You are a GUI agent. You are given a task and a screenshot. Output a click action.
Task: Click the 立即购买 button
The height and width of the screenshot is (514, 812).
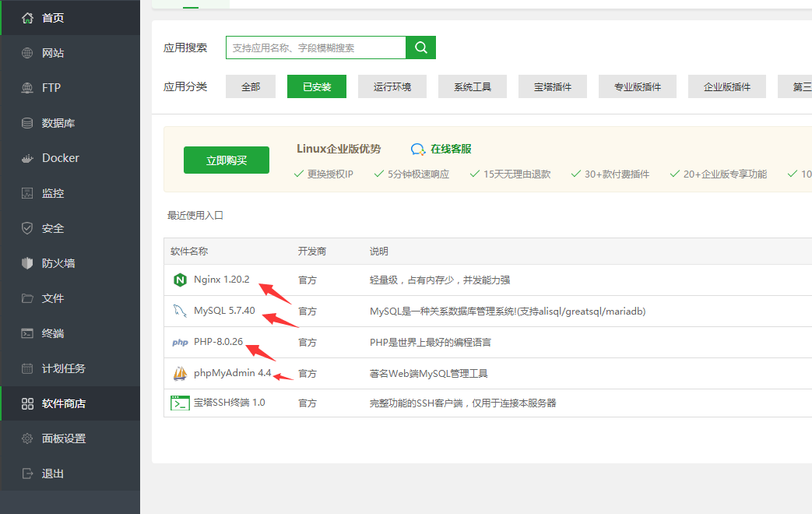click(x=227, y=160)
